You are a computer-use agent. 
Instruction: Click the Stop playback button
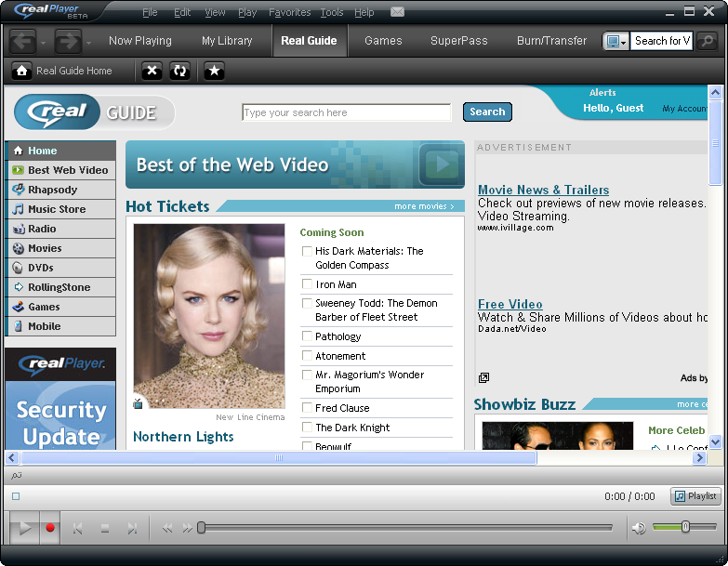pyautogui.click(x=105, y=529)
